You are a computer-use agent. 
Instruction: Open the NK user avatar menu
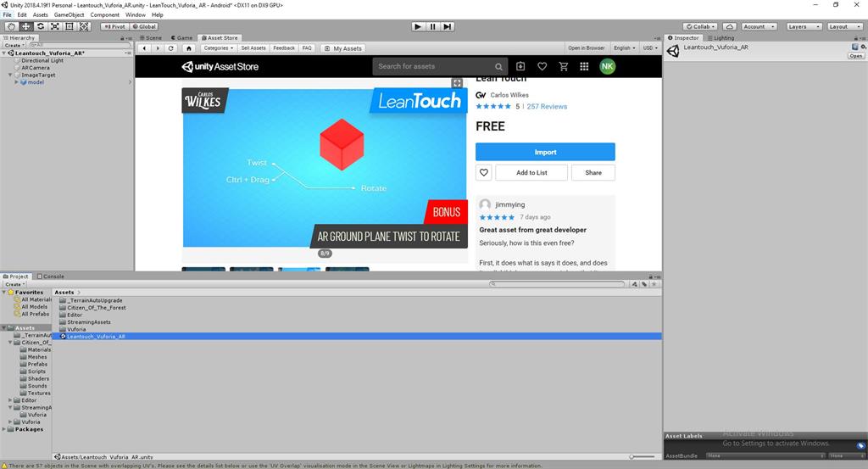coord(607,66)
